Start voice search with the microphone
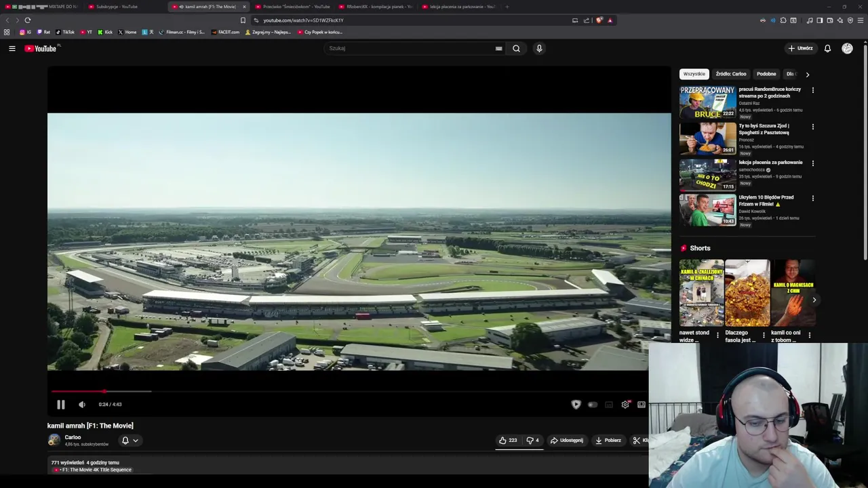Screen dimensions: 868x488 (539, 48)
